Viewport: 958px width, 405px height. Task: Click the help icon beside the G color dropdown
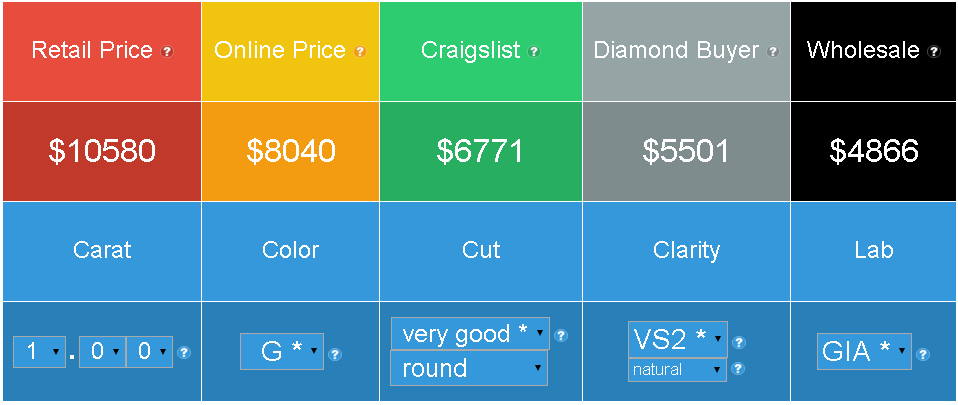point(335,353)
